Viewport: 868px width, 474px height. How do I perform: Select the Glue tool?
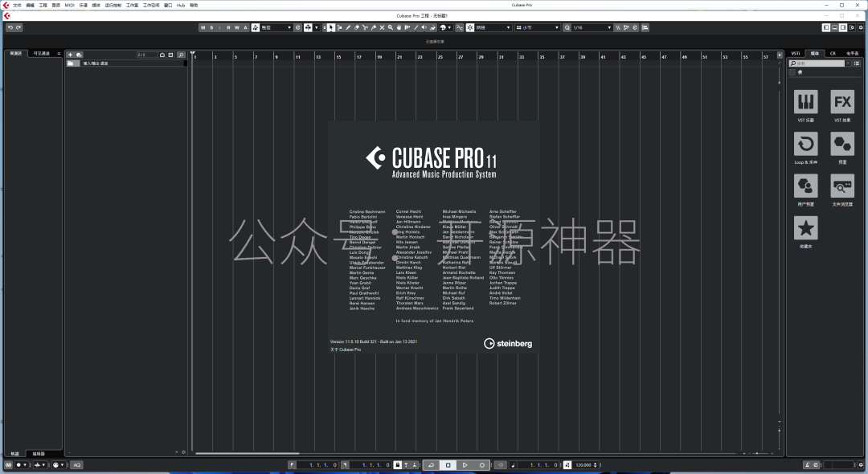pyautogui.click(x=374, y=27)
